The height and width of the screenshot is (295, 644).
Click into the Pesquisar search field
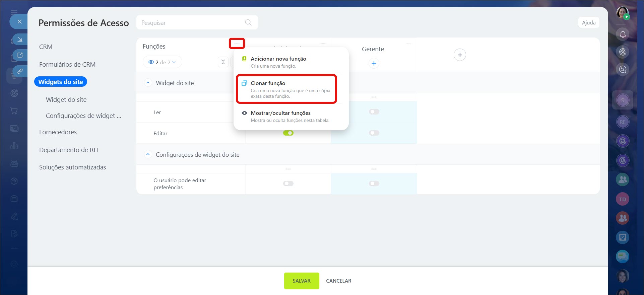tap(191, 22)
